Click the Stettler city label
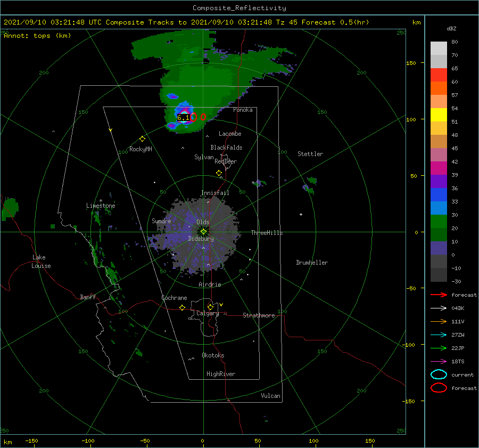 310,154
